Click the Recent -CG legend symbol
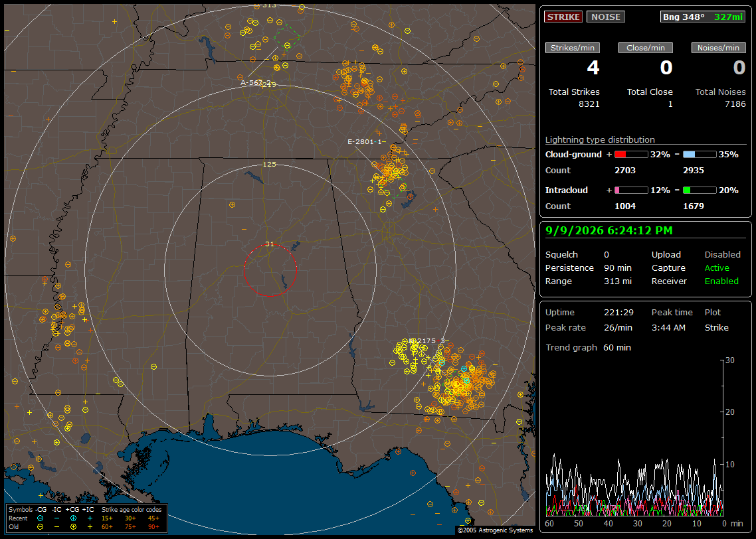Image resolution: width=756 pixels, height=539 pixels. tap(40, 518)
